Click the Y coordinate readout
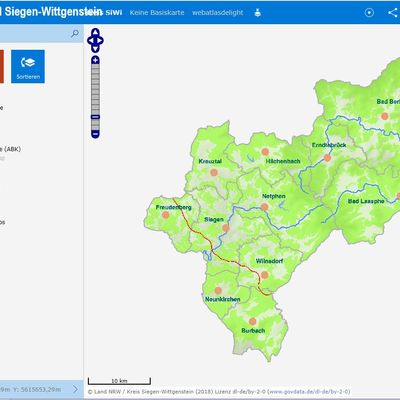Viewport: 400px width, 400px height. tap(37, 389)
